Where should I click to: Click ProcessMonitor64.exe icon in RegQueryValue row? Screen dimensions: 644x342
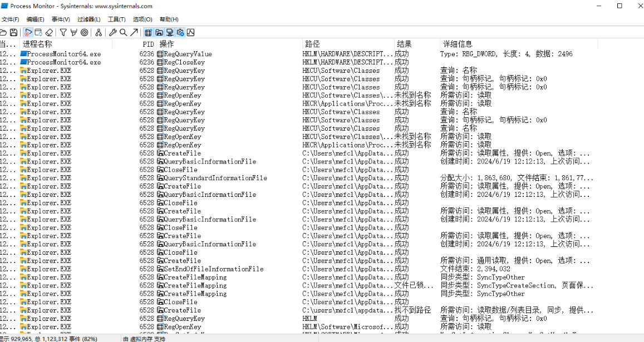[x=24, y=54]
